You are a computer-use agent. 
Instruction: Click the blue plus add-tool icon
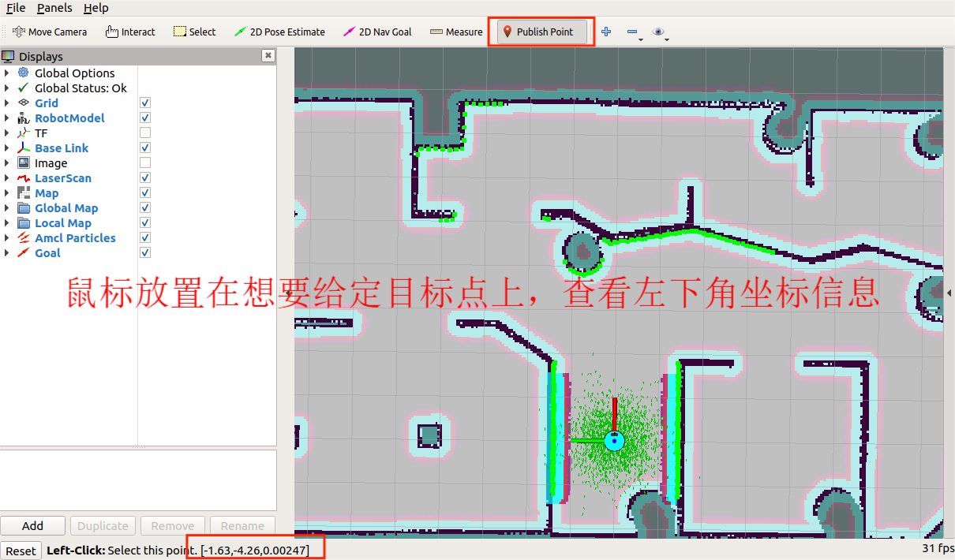click(x=606, y=32)
